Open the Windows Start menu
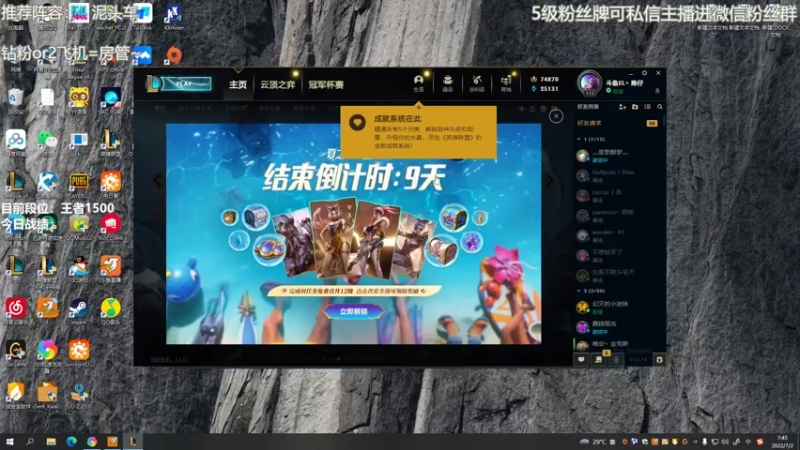 [9, 442]
